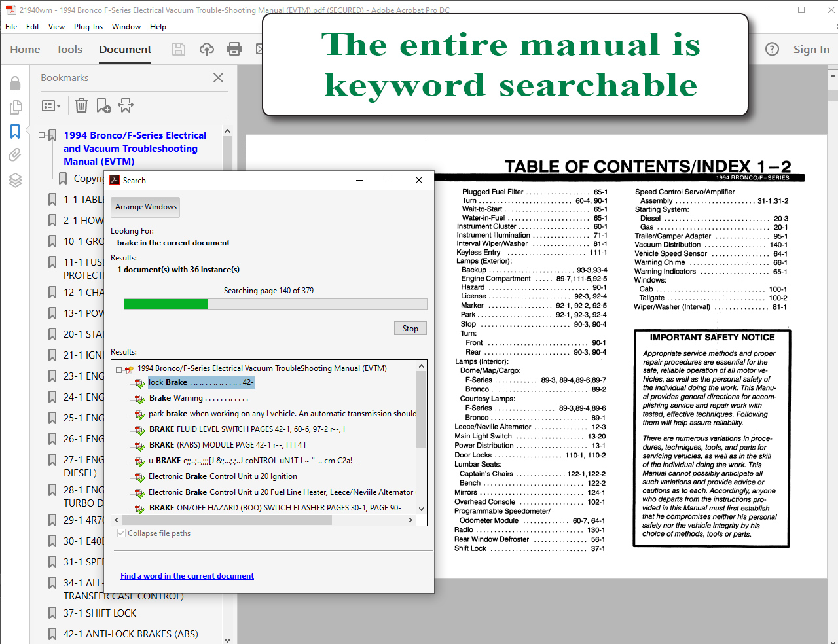Screen dimensions: 838x644
Task: Open the Layers panel icon
Action: (15, 180)
